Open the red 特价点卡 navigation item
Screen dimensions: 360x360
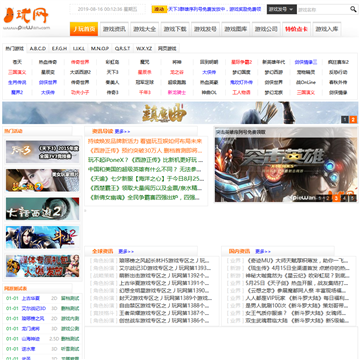(296, 29)
